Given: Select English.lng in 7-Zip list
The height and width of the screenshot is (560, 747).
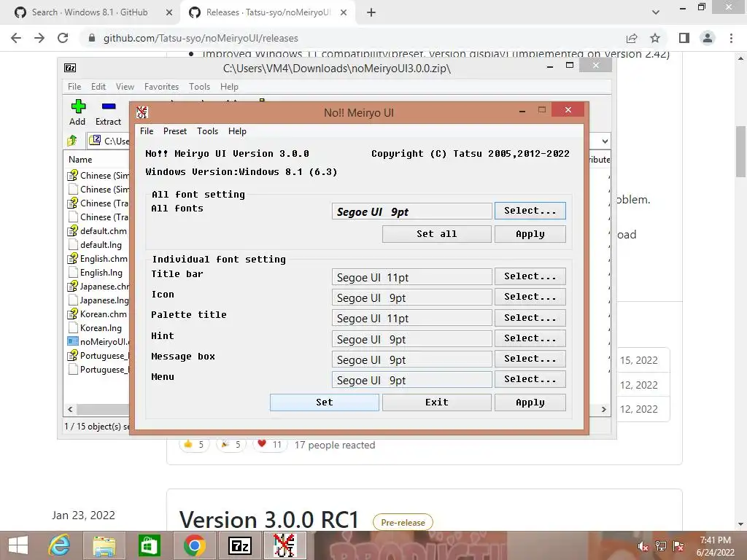Looking at the screenshot, I should coord(101,273).
